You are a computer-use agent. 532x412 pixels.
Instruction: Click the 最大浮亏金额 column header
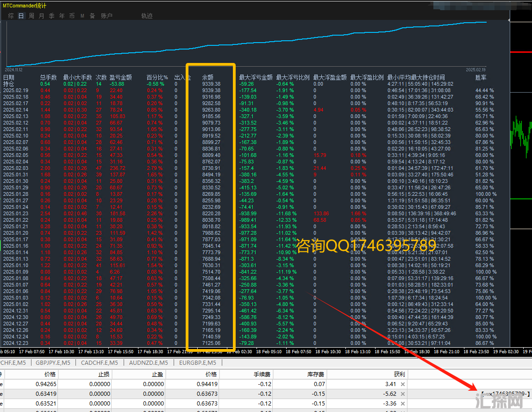256,78
